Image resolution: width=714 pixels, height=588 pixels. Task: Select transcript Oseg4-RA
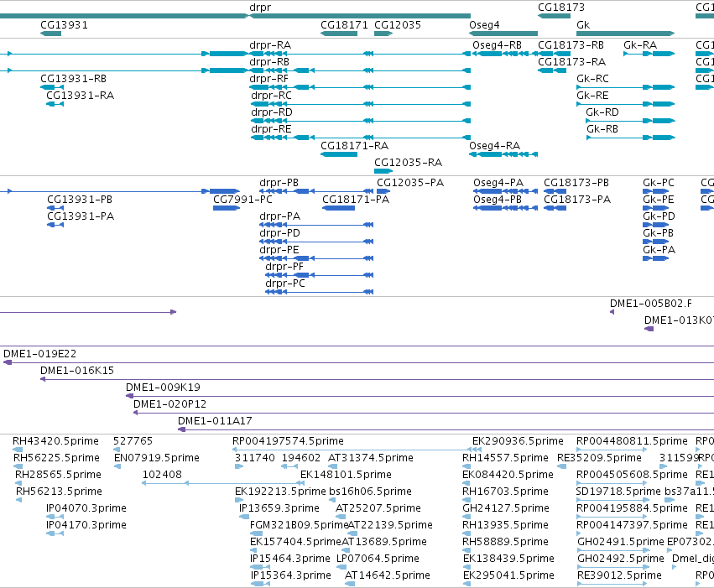[x=494, y=146]
